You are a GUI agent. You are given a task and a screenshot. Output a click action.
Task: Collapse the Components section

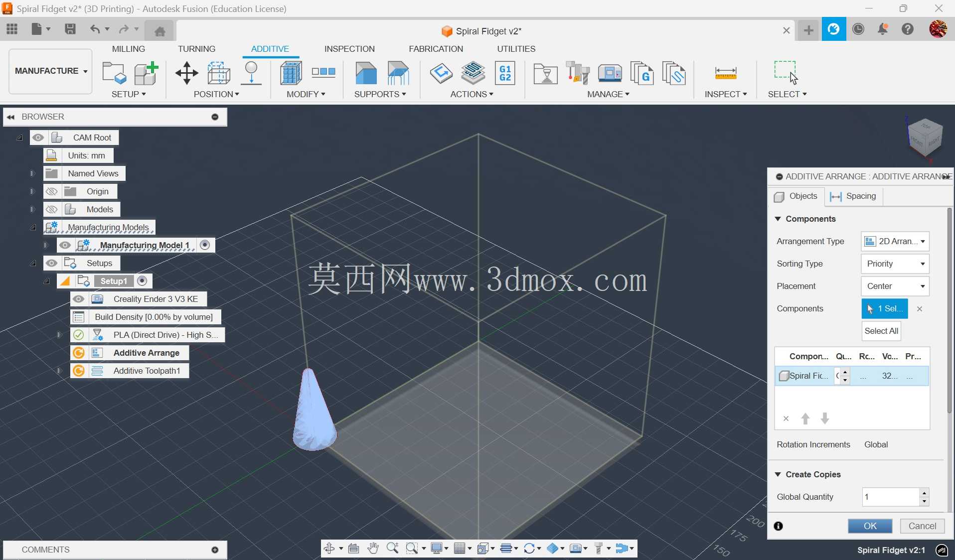point(778,219)
